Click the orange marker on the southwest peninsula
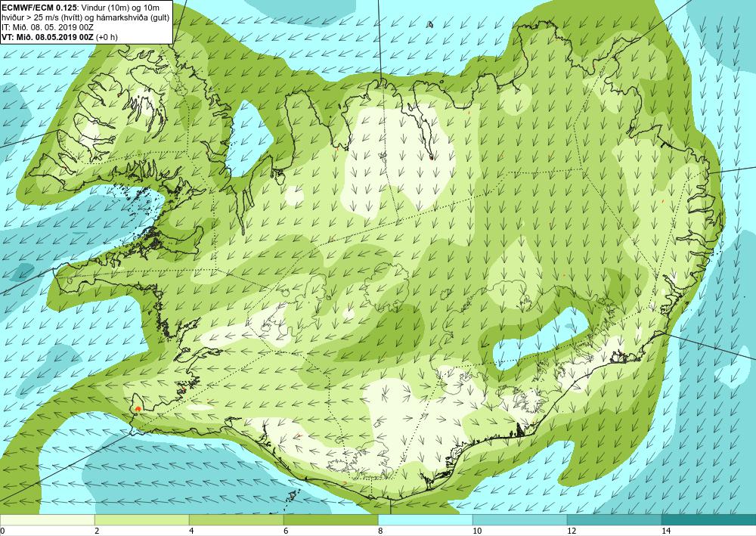The image size is (756, 536). 138,409
